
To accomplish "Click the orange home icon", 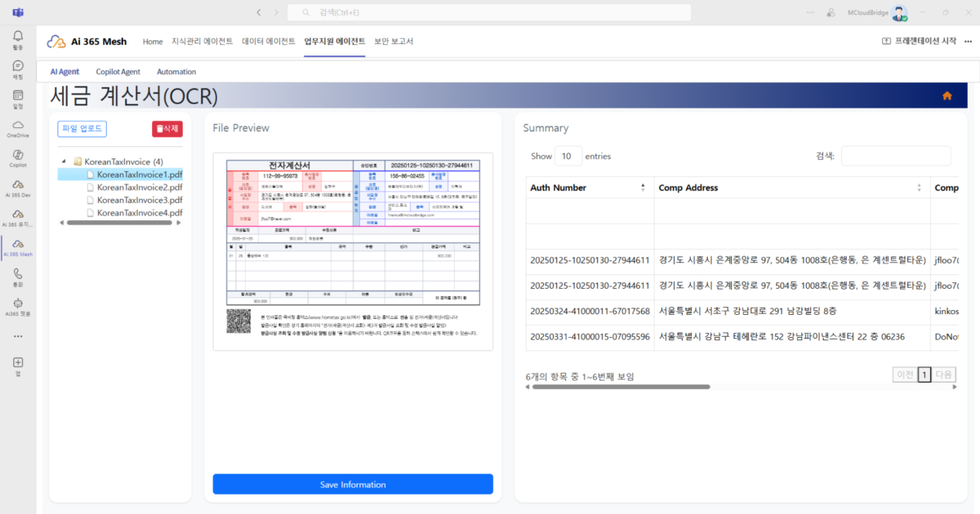I will click(x=947, y=96).
